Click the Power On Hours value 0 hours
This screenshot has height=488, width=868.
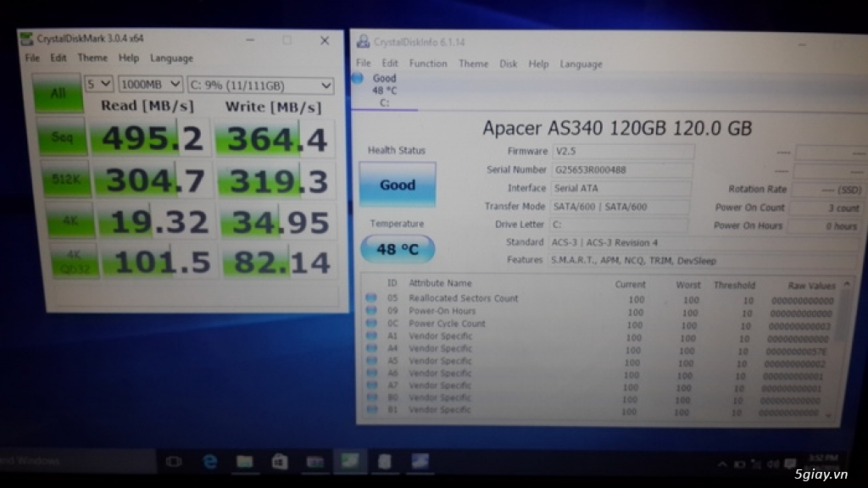[x=824, y=226]
